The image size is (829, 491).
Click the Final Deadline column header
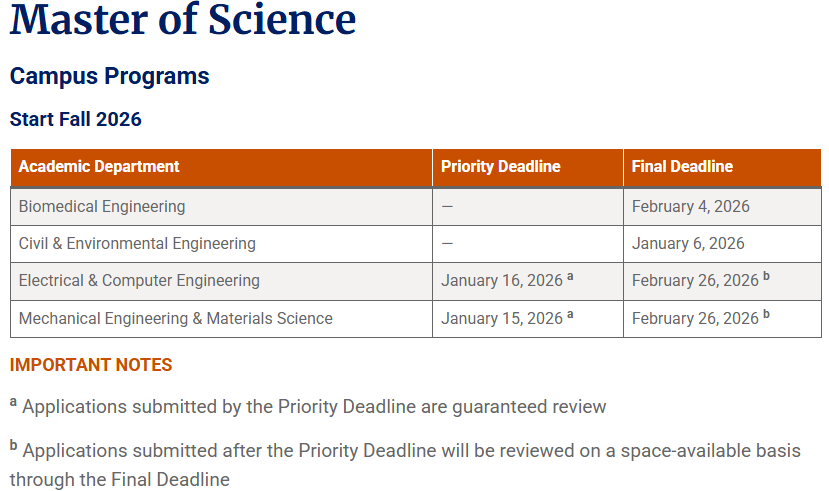682,167
